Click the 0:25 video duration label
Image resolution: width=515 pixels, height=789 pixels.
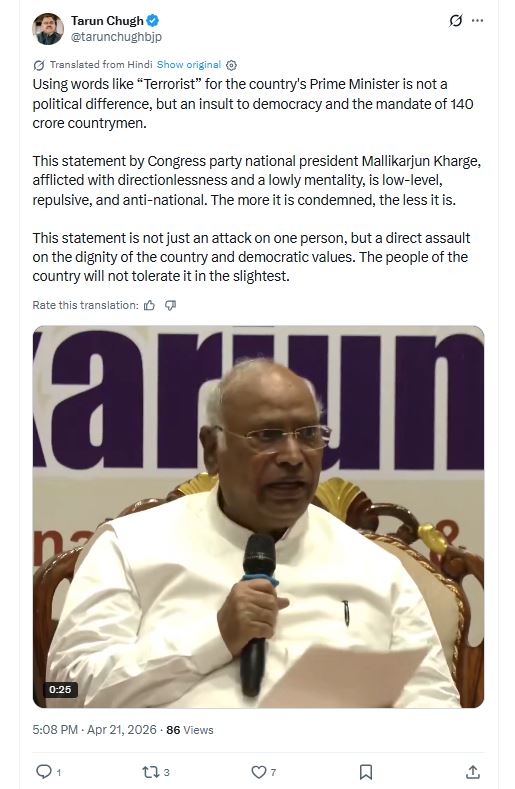[x=60, y=689]
